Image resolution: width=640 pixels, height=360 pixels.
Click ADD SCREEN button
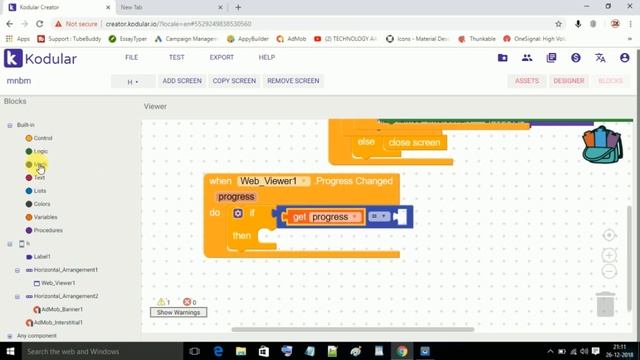182,81
